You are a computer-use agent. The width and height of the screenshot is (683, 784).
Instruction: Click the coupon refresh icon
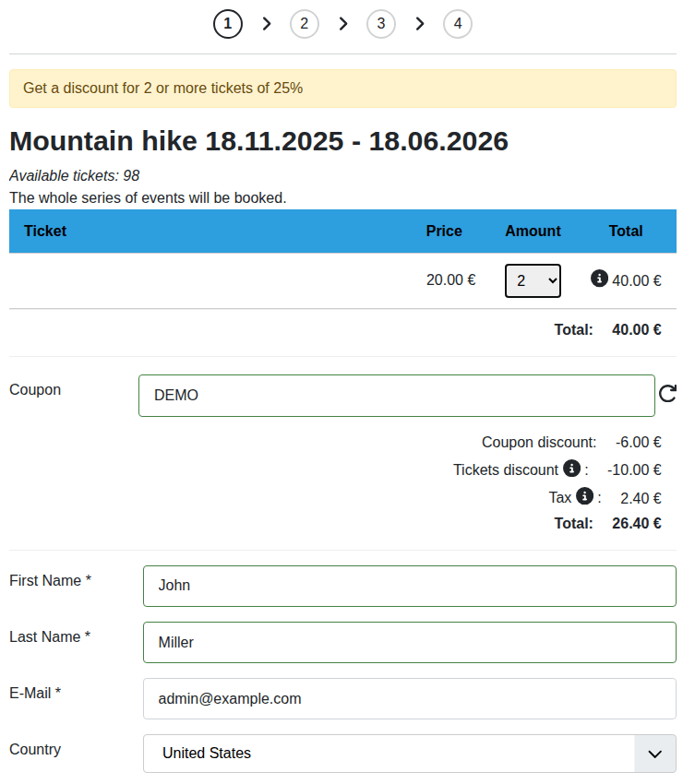[x=667, y=395]
